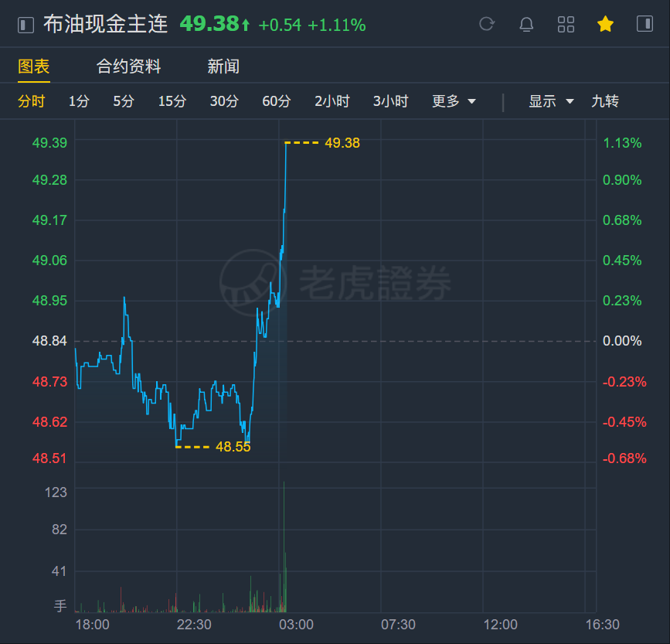Choose the 1分 interval
The image size is (670, 644).
pyautogui.click(x=79, y=101)
